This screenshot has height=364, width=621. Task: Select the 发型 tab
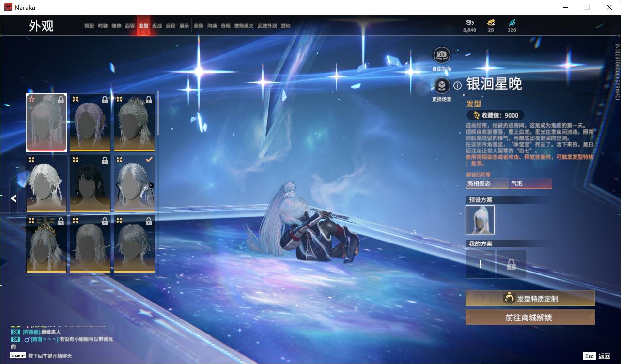click(x=143, y=26)
